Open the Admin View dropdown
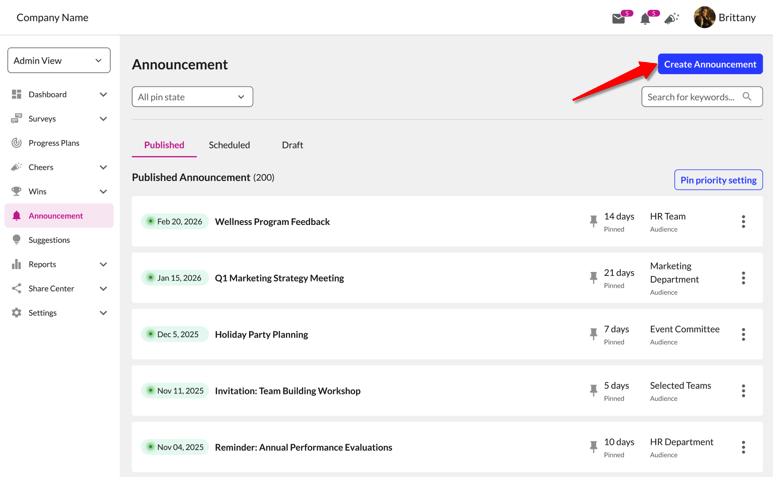The height and width of the screenshot is (477, 773). [x=59, y=60]
